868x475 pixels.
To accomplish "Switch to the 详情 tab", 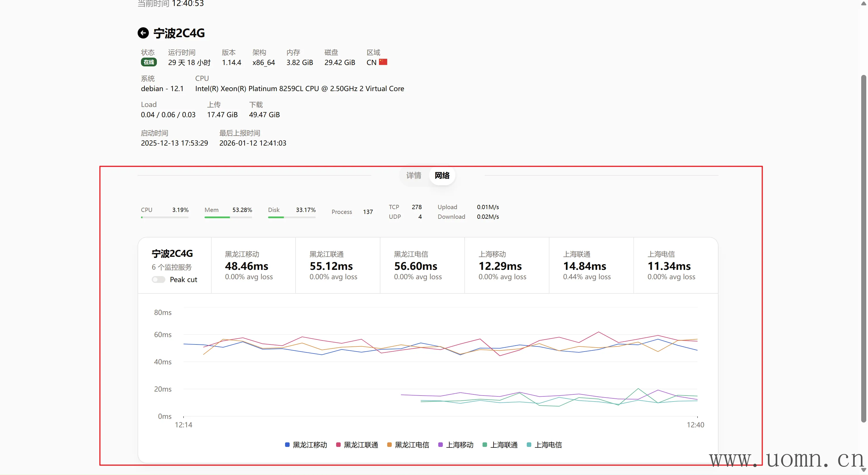I will coord(414,175).
